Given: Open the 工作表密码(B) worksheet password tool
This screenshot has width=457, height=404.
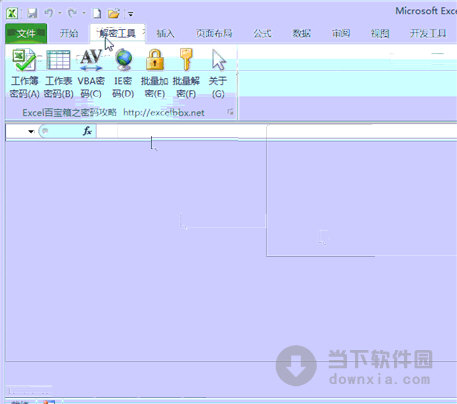Looking at the screenshot, I should (x=58, y=73).
